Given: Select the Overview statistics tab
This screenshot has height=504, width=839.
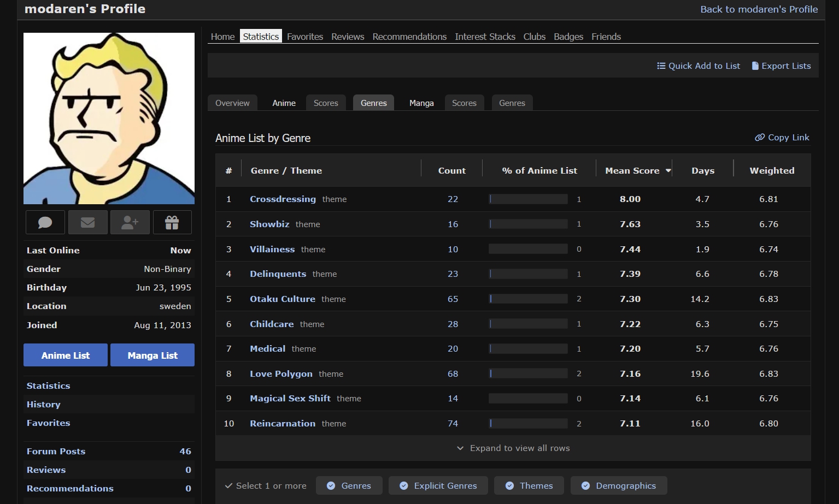Looking at the screenshot, I should coord(232,103).
